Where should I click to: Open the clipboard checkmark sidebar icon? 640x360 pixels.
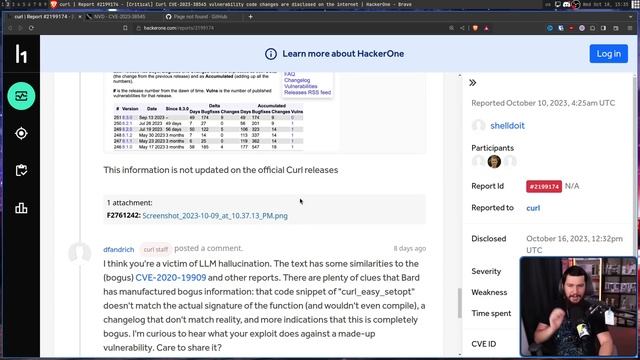[x=21, y=170]
